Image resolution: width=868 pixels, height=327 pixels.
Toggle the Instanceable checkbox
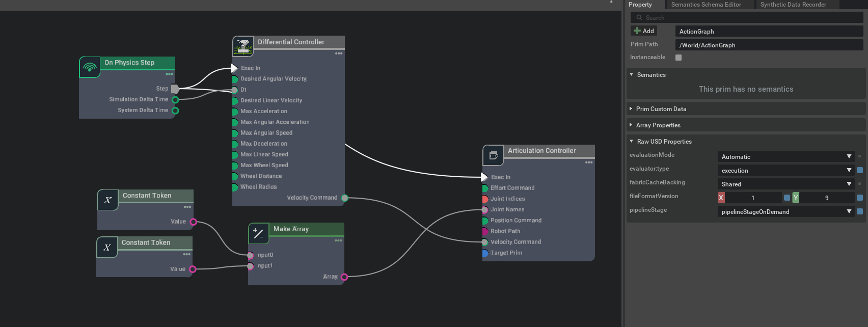[x=679, y=58]
